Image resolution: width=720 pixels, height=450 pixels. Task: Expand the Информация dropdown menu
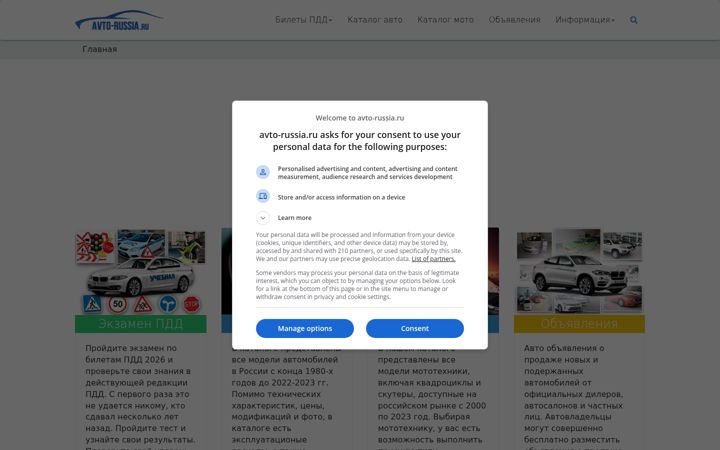585,20
